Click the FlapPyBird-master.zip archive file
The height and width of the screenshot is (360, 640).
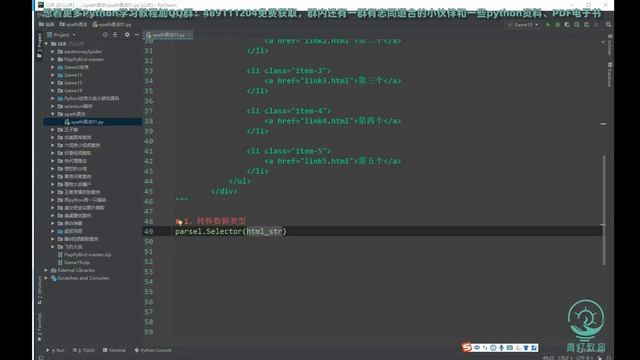point(84,255)
